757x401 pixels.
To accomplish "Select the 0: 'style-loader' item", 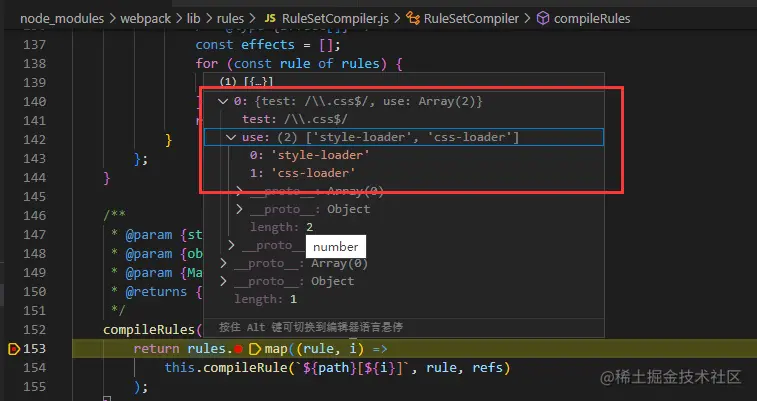I will click(x=309, y=155).
